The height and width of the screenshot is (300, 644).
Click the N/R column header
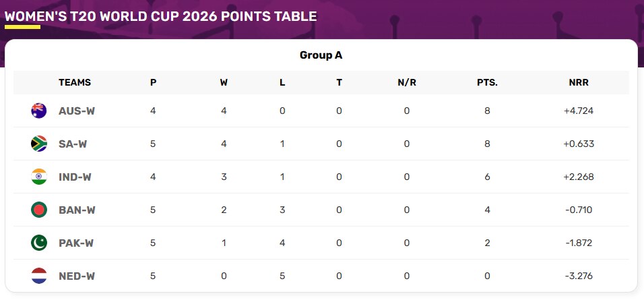407,82
